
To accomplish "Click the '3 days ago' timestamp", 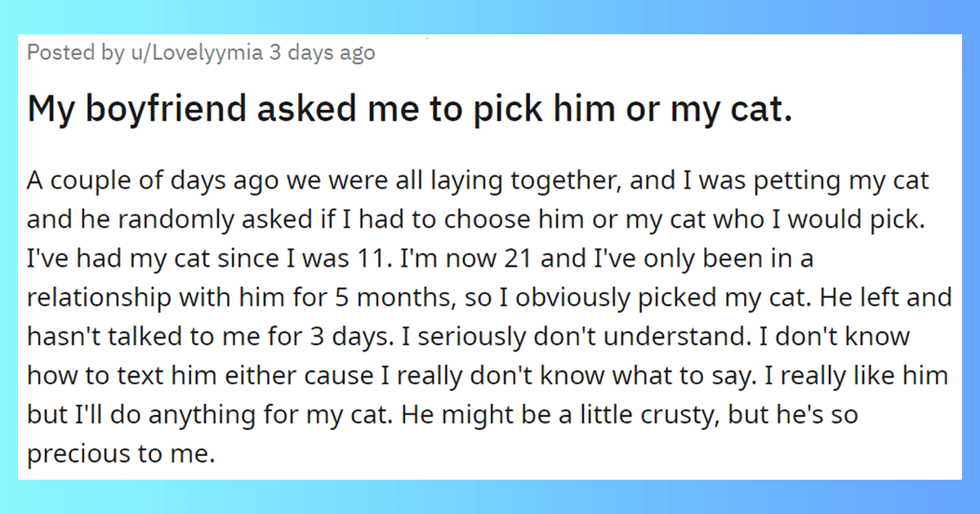I will click(x=322, y=53).
